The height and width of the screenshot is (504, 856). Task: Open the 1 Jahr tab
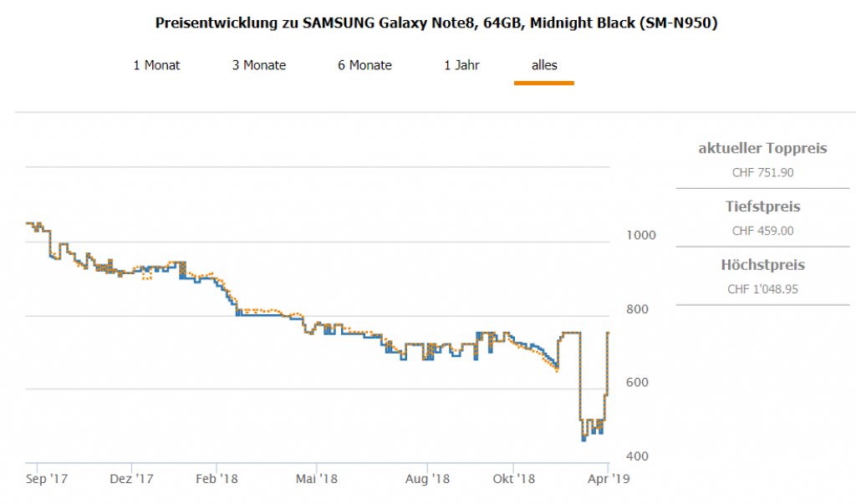click(x=461, y=65)
